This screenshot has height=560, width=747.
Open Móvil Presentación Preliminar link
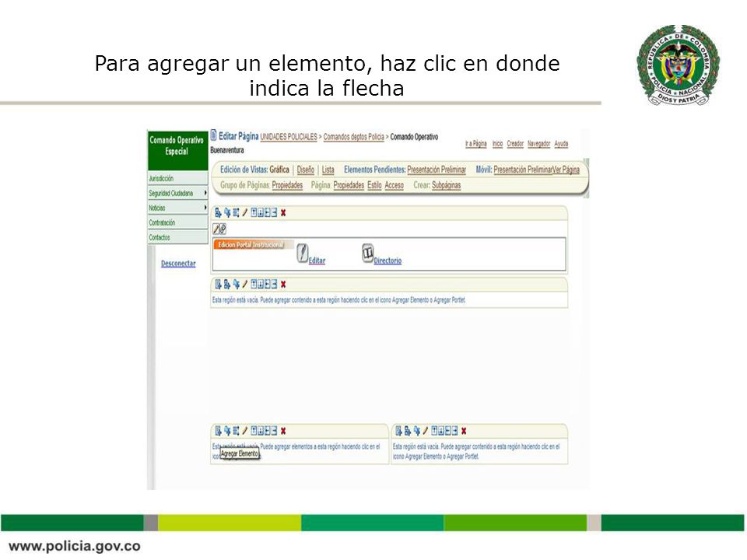point(523,170)
